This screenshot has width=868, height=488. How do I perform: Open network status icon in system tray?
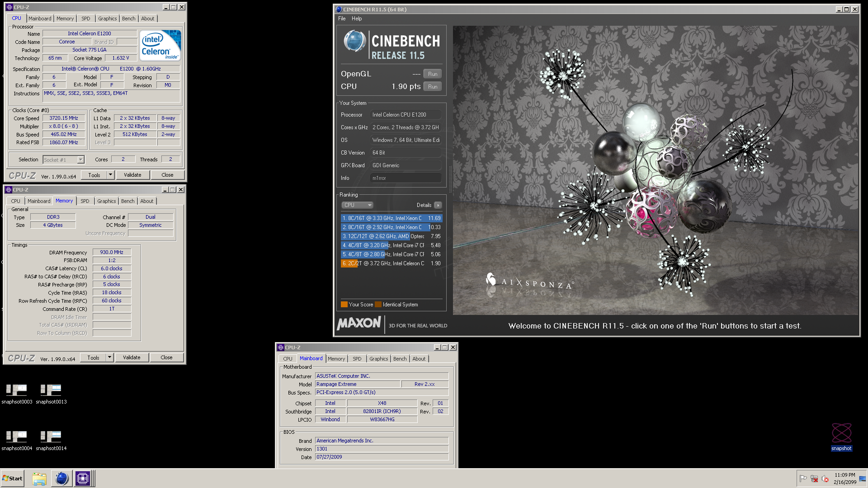coord(814,479)
